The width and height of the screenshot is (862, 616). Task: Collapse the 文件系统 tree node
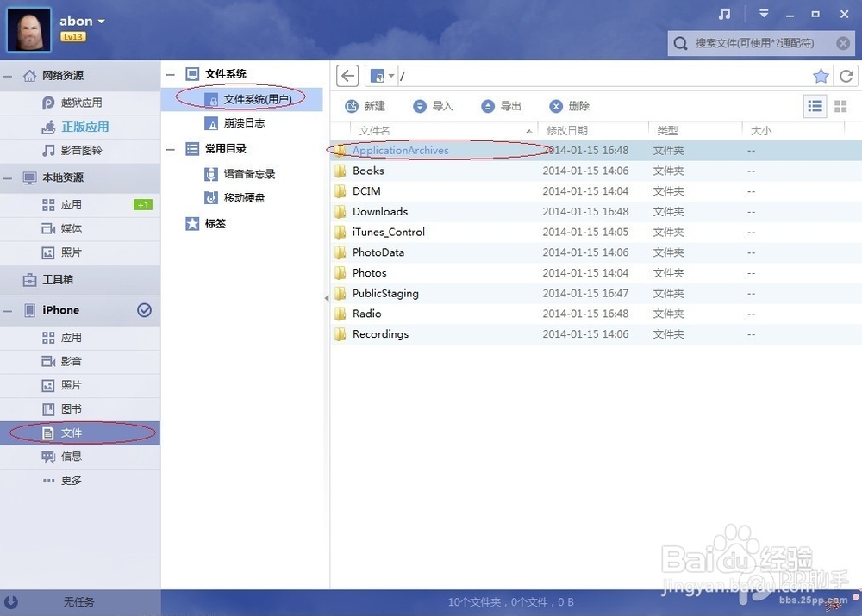[x=171, y=74]
